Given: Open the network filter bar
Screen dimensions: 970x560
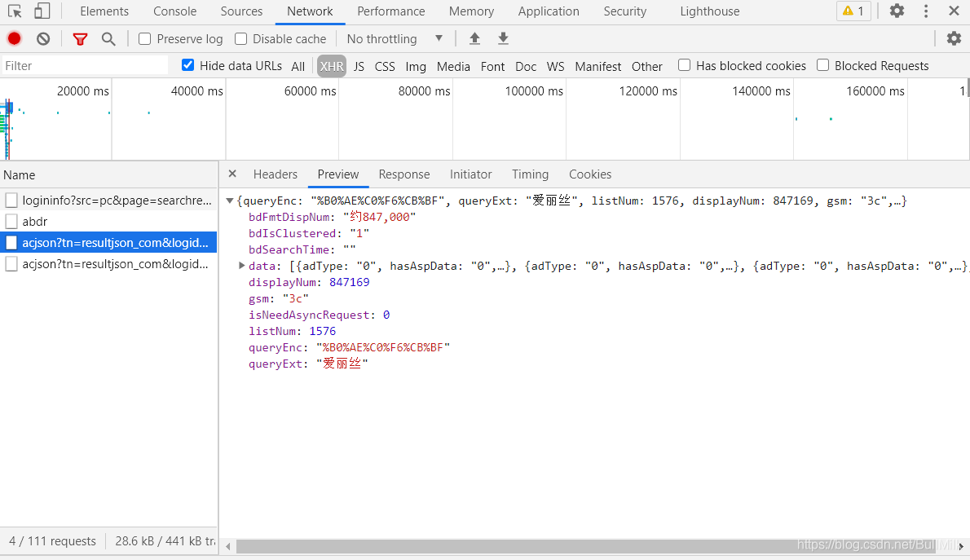Looking at the screenshot, I should [79, 38].
